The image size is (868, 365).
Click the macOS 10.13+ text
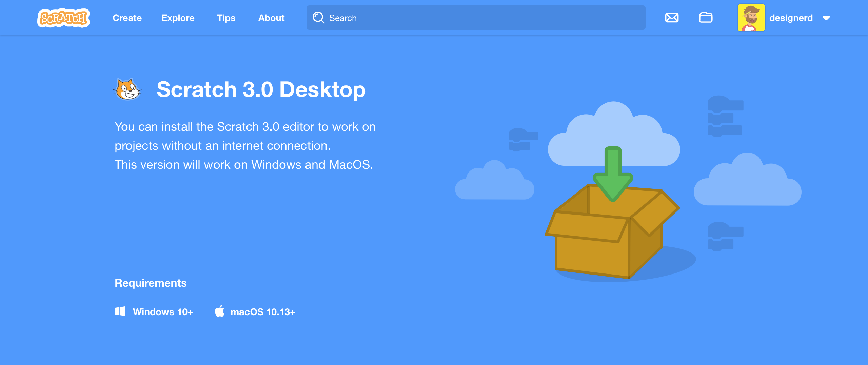[263, 312]
